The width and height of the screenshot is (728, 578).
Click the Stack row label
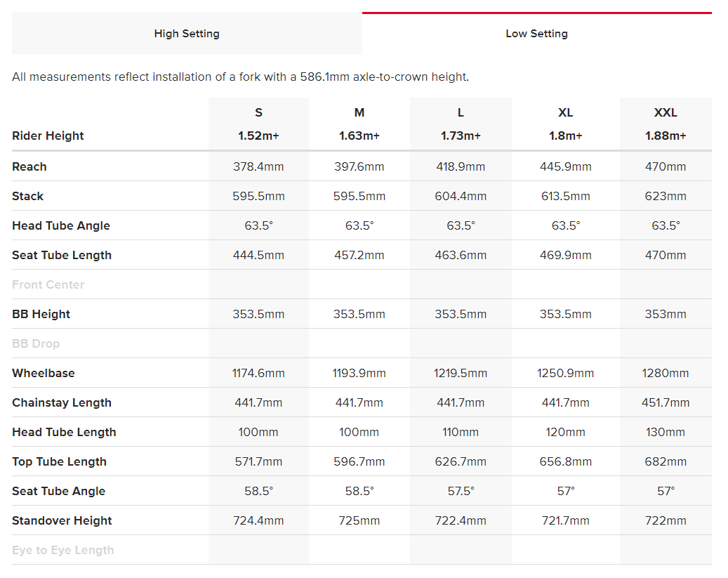click(x=28, y=196)
